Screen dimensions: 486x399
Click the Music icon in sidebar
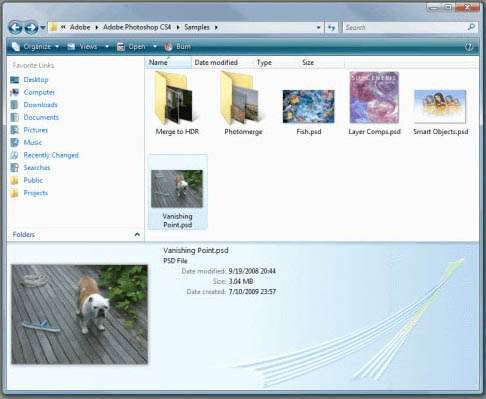pos(15,142)
